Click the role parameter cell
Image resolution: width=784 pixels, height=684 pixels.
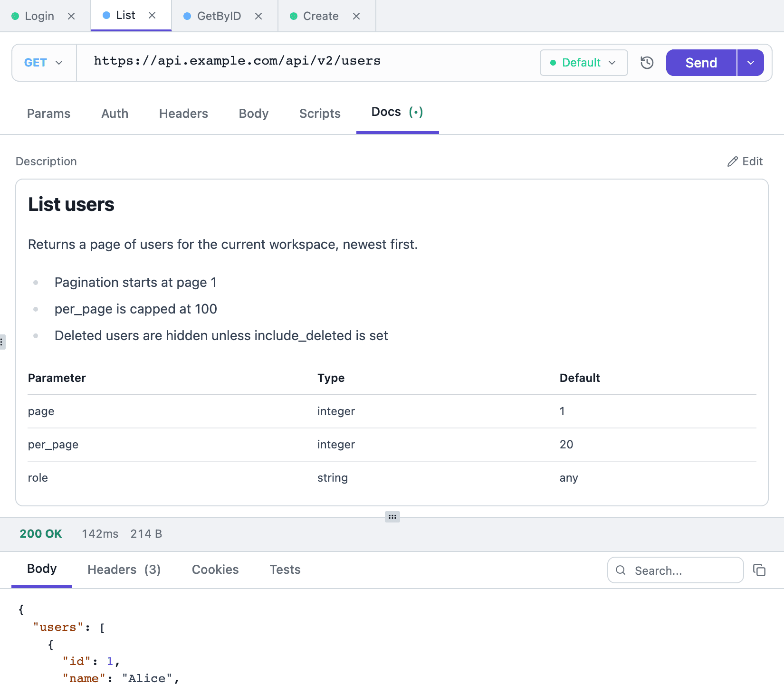[x=38, y=478]
